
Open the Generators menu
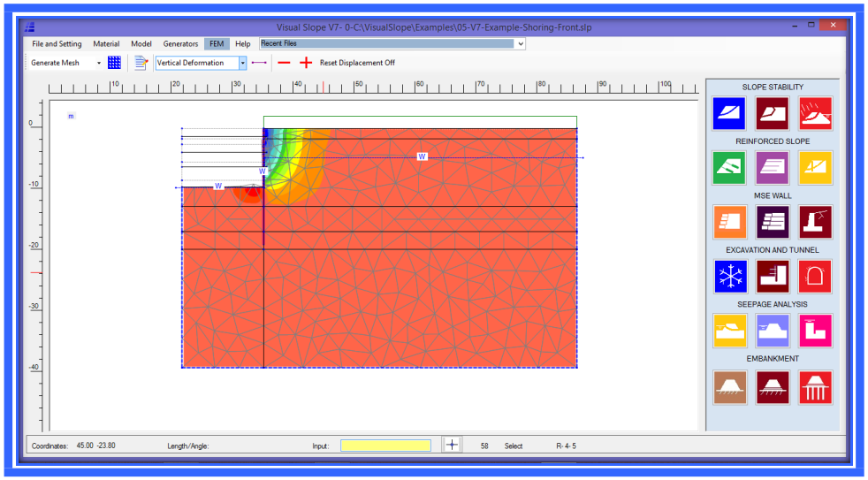[x=180, y=43]
